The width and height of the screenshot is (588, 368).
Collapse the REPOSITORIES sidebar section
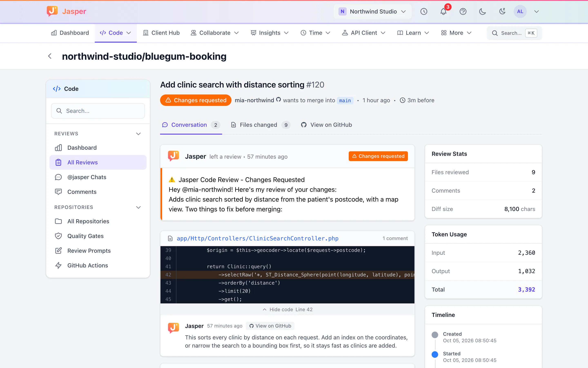pyautogui.click(x=98, y=207)
